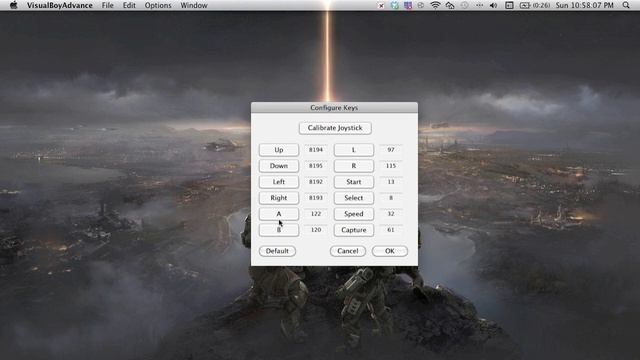Click the L key code field 97

pyautogui.click(x=391, y=150)
